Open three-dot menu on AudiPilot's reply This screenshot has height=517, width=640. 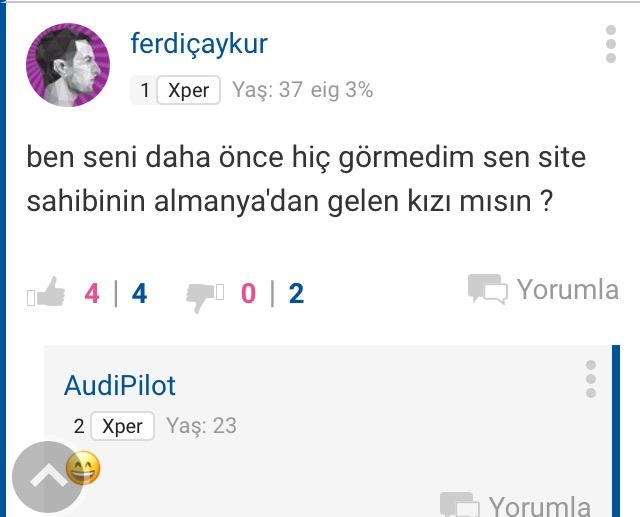(x=591, y=379)
